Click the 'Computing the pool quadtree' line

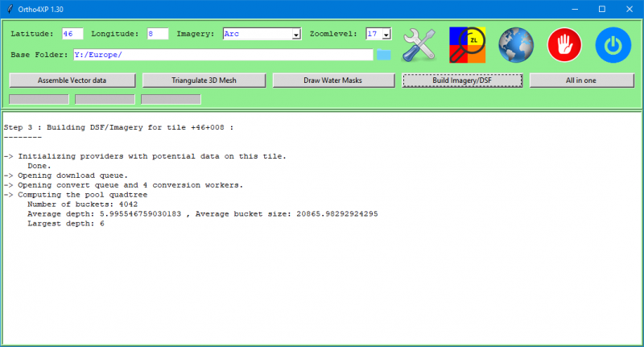pos(76,195)
